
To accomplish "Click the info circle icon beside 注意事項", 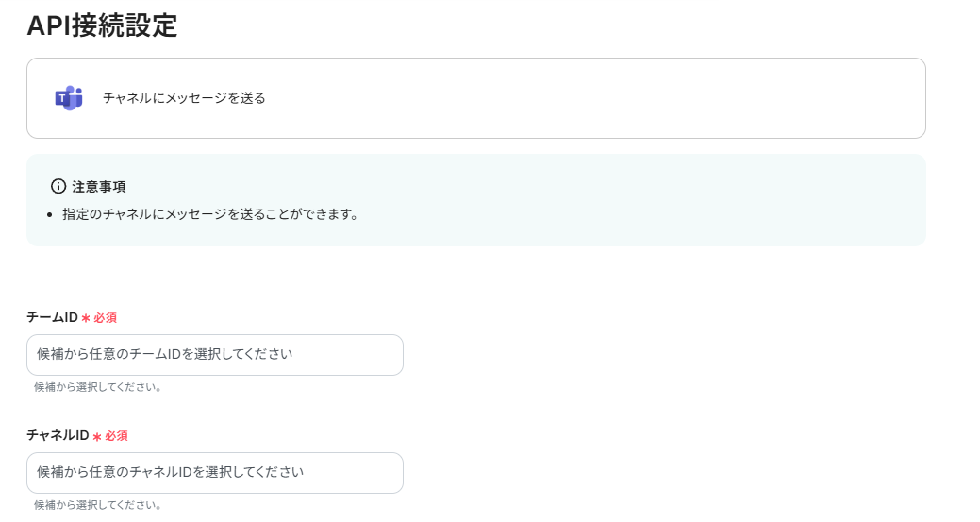I will (x=58, y=186).
